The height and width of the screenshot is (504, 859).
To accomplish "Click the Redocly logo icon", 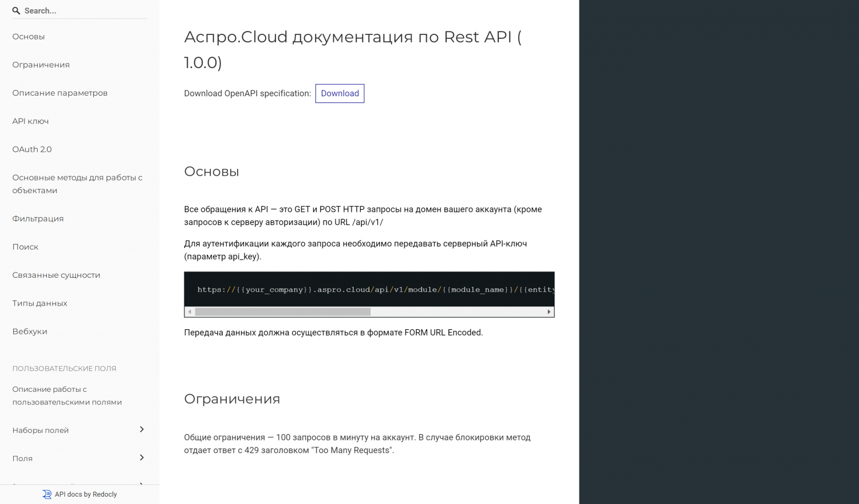I will pyautogui.click(x=47, y=494).
